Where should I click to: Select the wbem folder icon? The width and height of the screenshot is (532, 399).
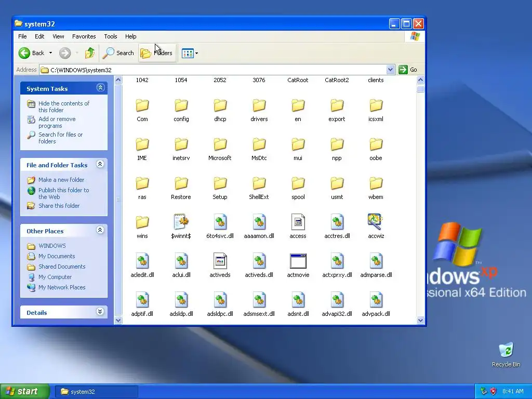coord(376,183)
